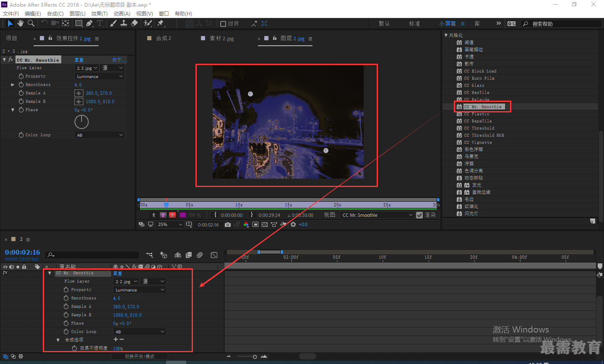Select the Roto Brush tool
Viewport: 604px width, 364px height.
[148, 23]
